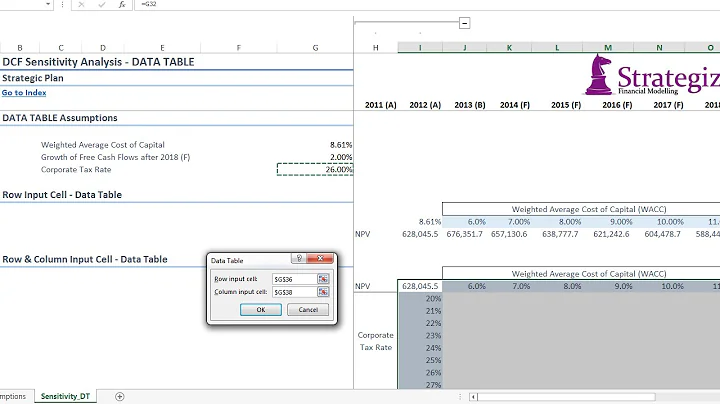Image resolution: width=720 pixels, height=404 pixels.
Task: Click the NPV cell 628,045.5 in lower table
Action: 420,286
